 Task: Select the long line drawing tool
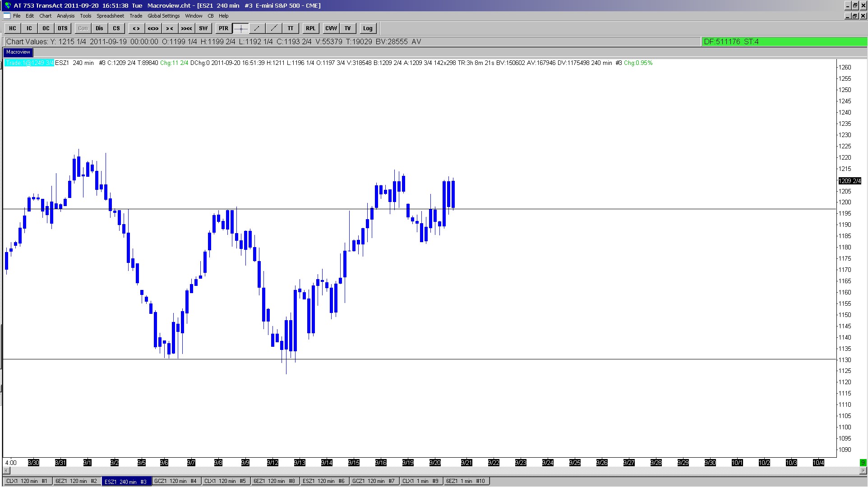274,28
